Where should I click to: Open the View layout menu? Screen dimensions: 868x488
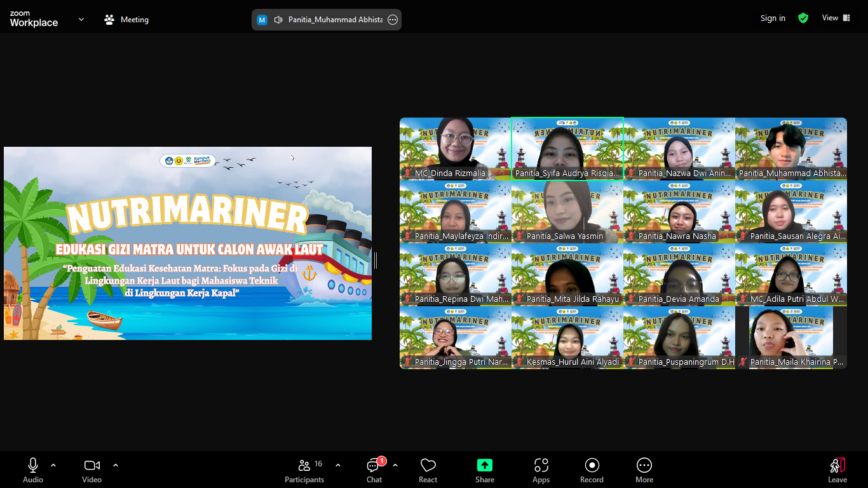coord(836,18)
